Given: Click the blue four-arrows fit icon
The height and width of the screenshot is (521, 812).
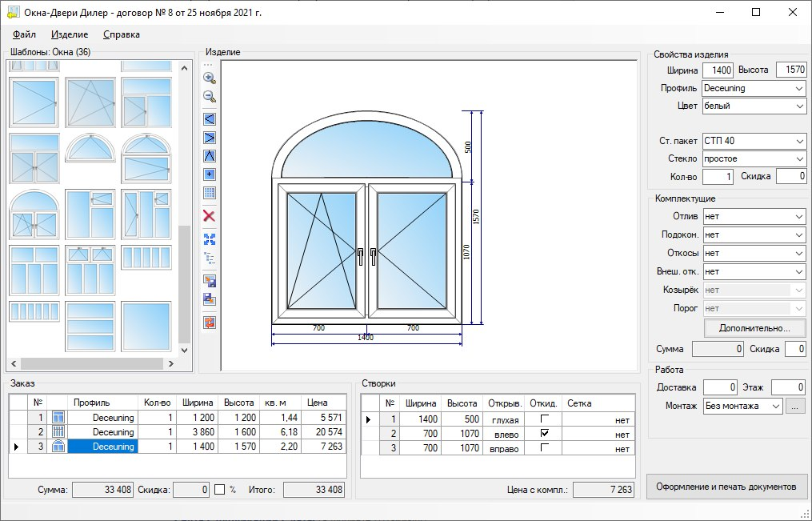Looking at the screenshot, I should coord(210,238).
